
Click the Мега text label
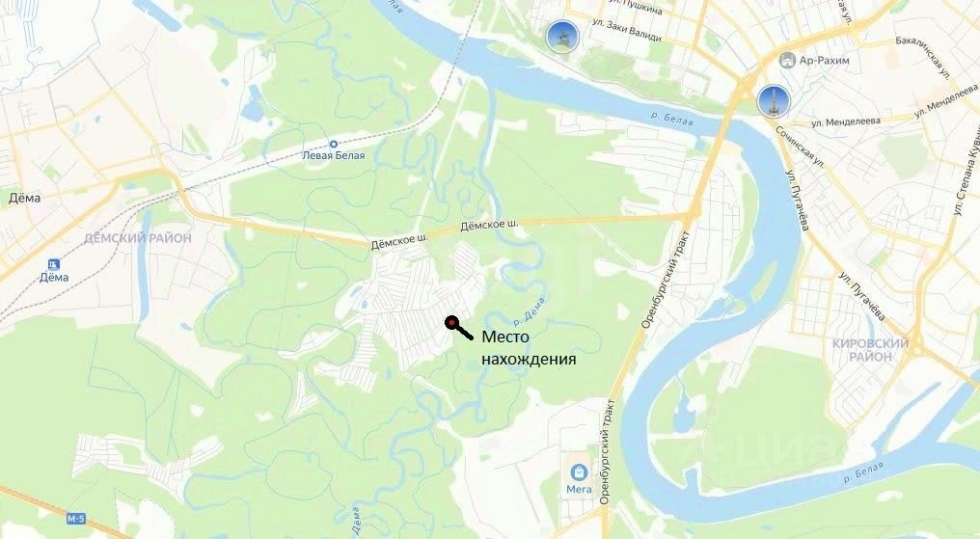point(579,489)
